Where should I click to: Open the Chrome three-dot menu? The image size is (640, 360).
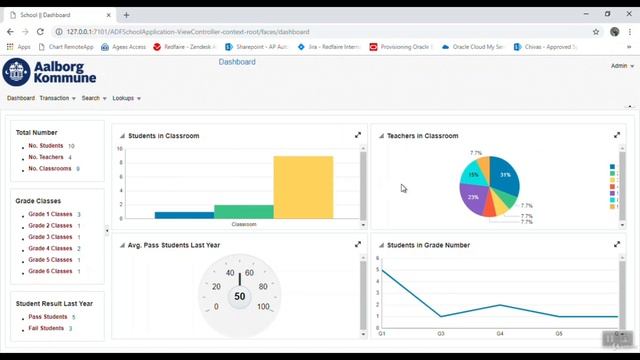(630, 32)
